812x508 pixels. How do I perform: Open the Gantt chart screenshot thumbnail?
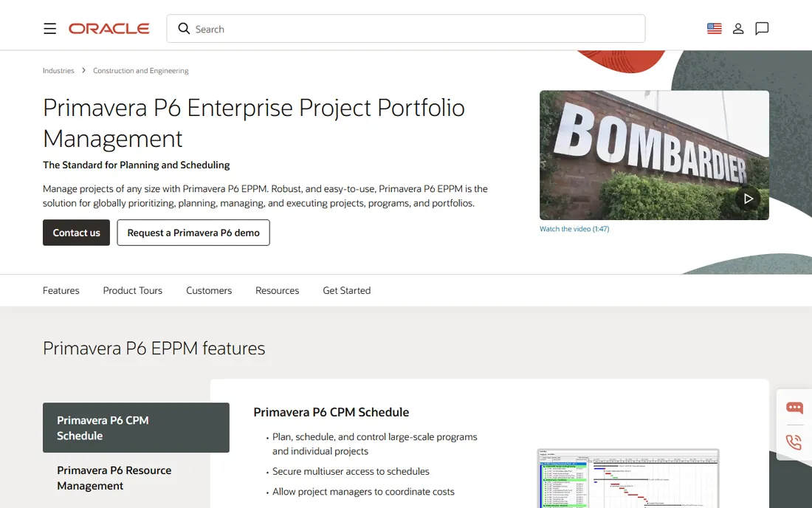click(628, 478)
